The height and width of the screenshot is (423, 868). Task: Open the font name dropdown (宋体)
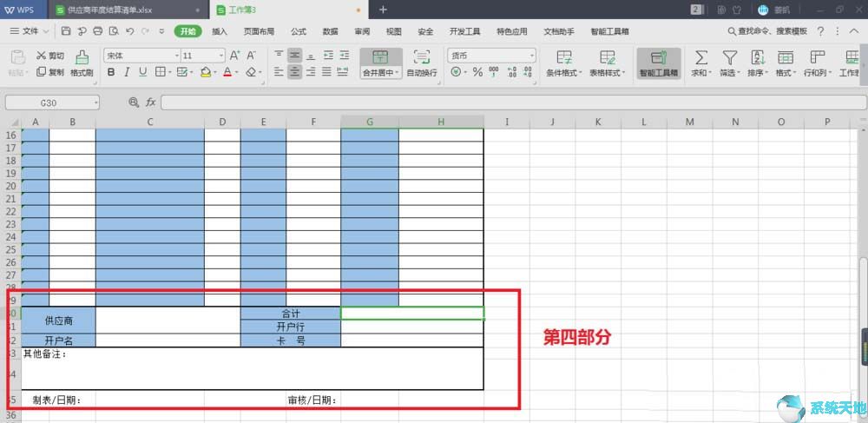177,56
